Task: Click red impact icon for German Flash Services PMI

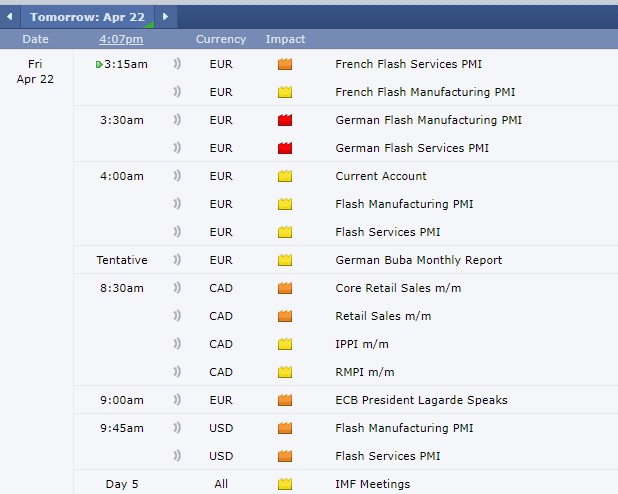Action: pyautogui.click(x=285, y=148)
